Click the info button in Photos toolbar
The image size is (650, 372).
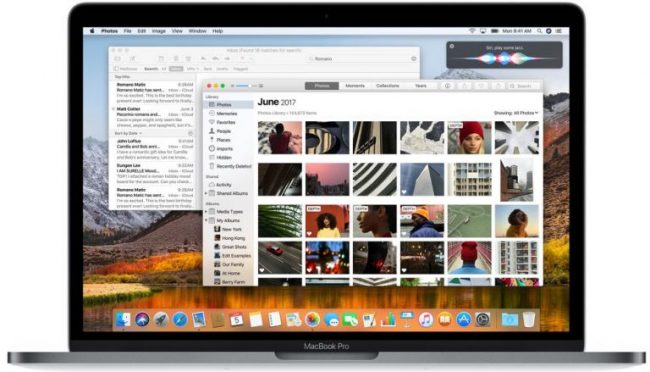click(447, 86)
